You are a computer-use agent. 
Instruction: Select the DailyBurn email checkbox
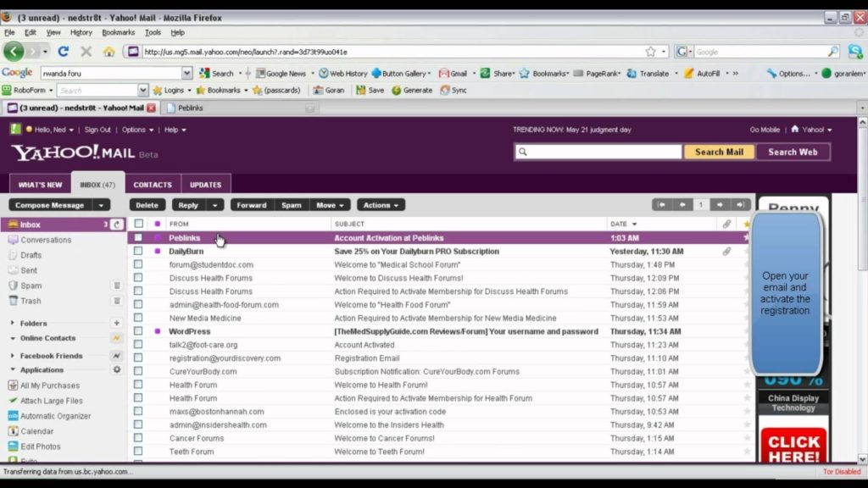(138, 251)
